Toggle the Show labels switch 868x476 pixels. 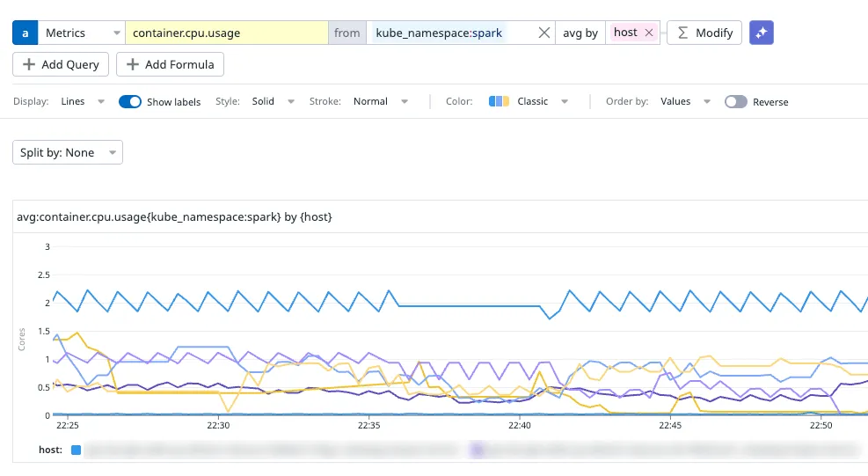coord(130,101)
